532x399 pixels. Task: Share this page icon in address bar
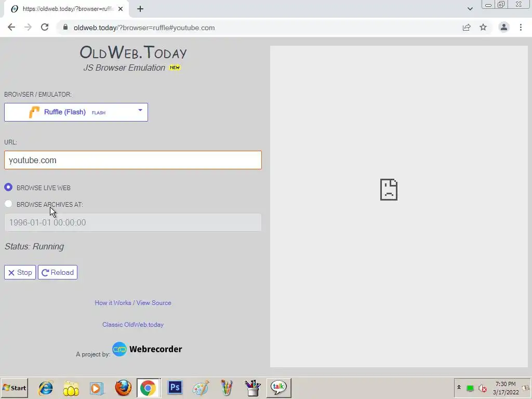467,28
